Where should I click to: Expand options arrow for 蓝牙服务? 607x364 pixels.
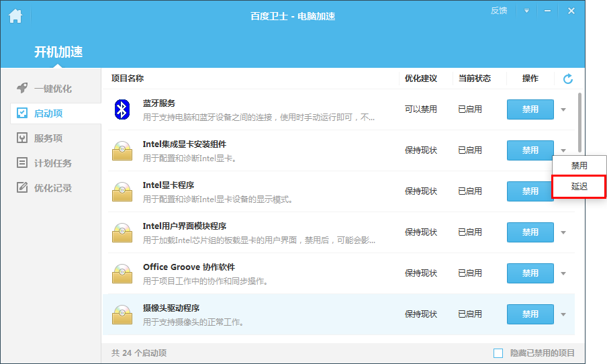pyautogui.click(x=563, y=109)
